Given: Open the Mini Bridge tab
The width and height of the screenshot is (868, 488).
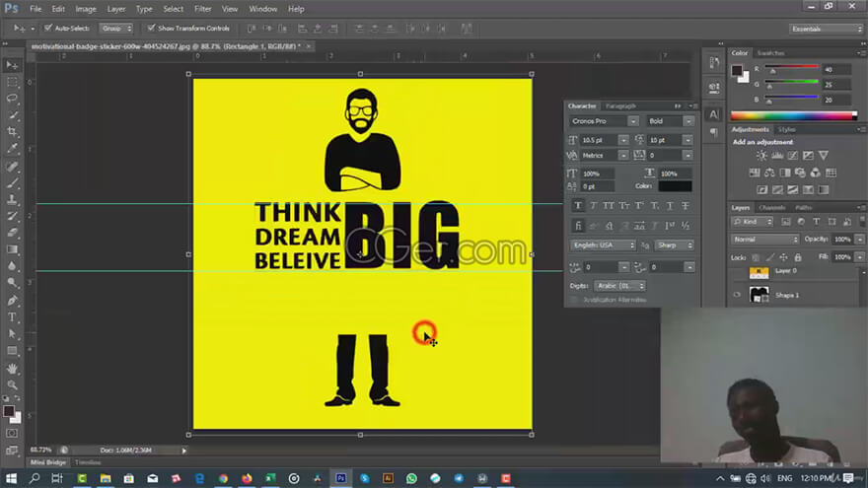Looking at the screenshot, I should point(48,462).
